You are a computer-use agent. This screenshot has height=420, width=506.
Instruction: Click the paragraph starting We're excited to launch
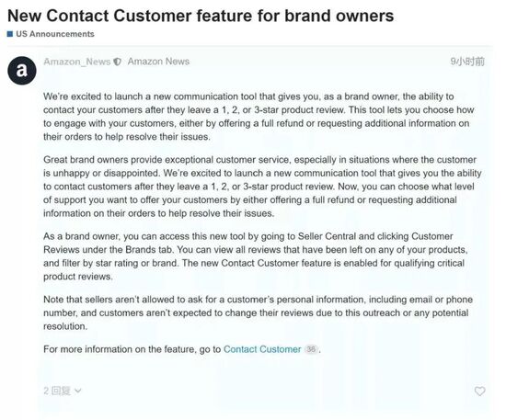259,117
